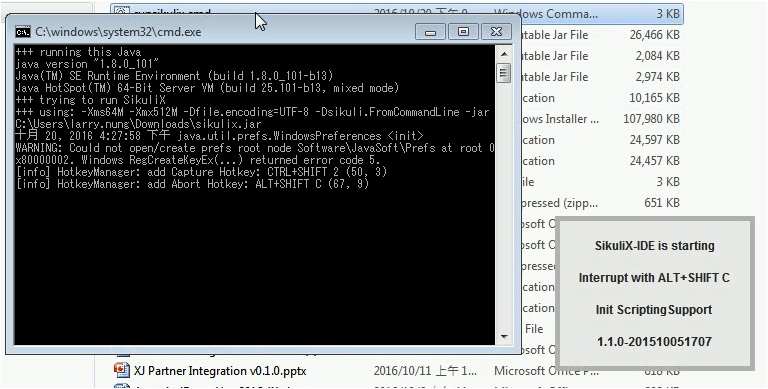Image resolution: width=768 pixels, height=389 pixels.
Task: Close the cmd.exe console window
Action: (x=496, y=32)
